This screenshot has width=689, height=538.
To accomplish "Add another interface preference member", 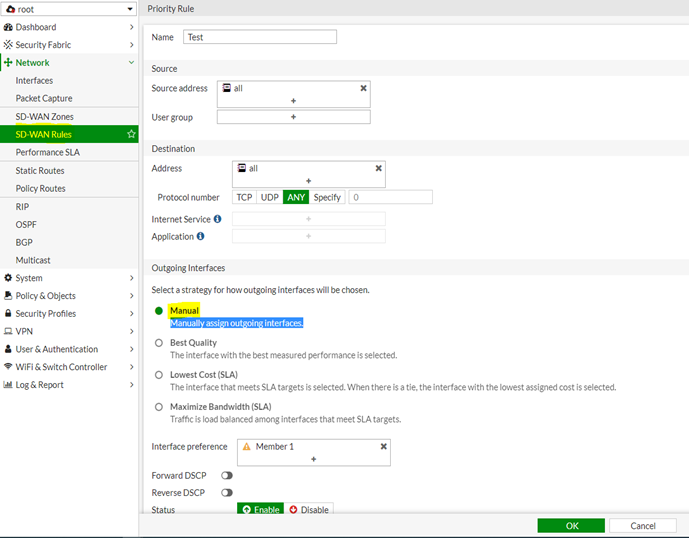I will tap(313, 459).
